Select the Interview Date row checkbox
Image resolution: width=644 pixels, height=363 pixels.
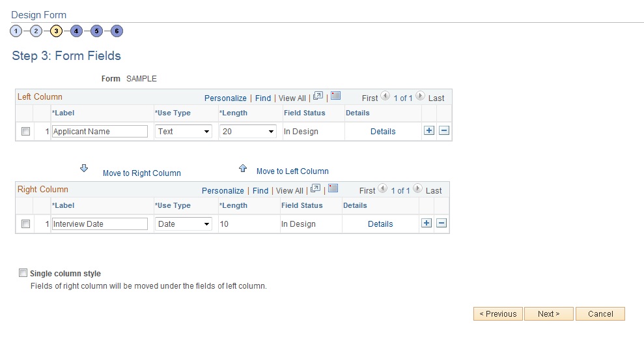tap(26, 224)
